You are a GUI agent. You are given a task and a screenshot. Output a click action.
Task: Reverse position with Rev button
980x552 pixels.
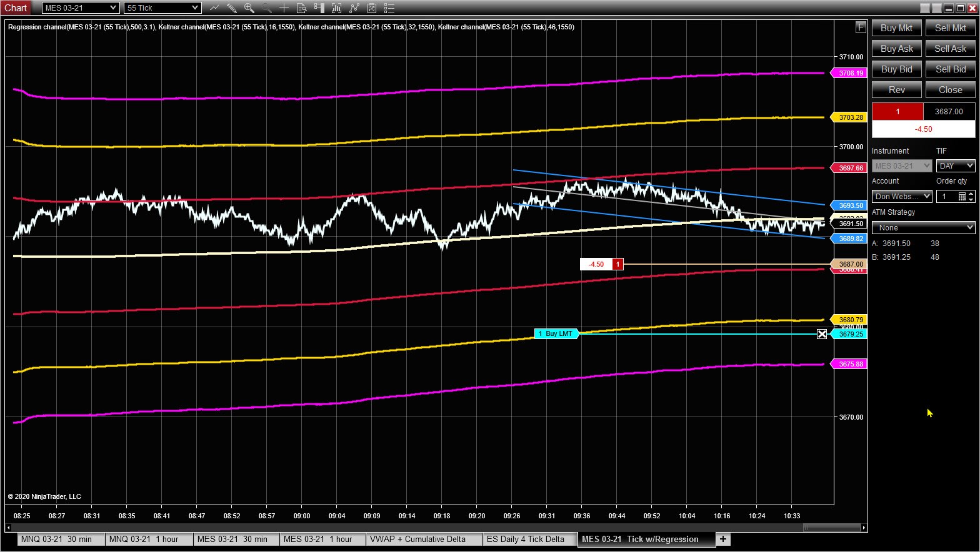[896, 90]
